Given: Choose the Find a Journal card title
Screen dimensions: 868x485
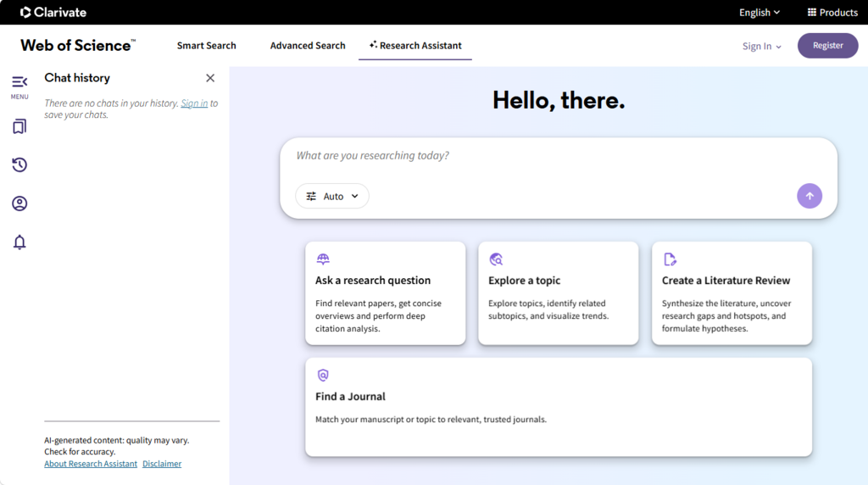Looking at the screenshot, I should point(350,397).
